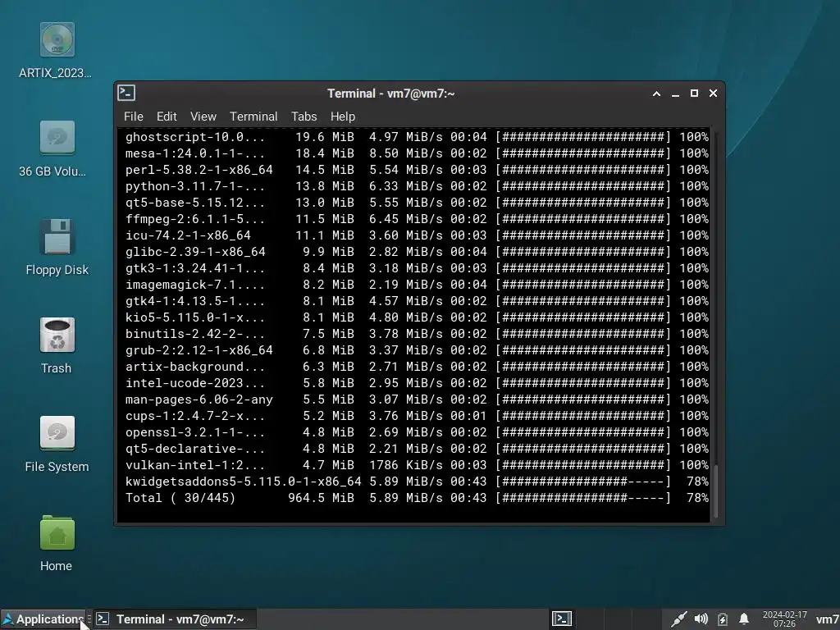Select the 36 GB Volume desktop icon
The image size is (840, 630).
click(x=57, y=138)
